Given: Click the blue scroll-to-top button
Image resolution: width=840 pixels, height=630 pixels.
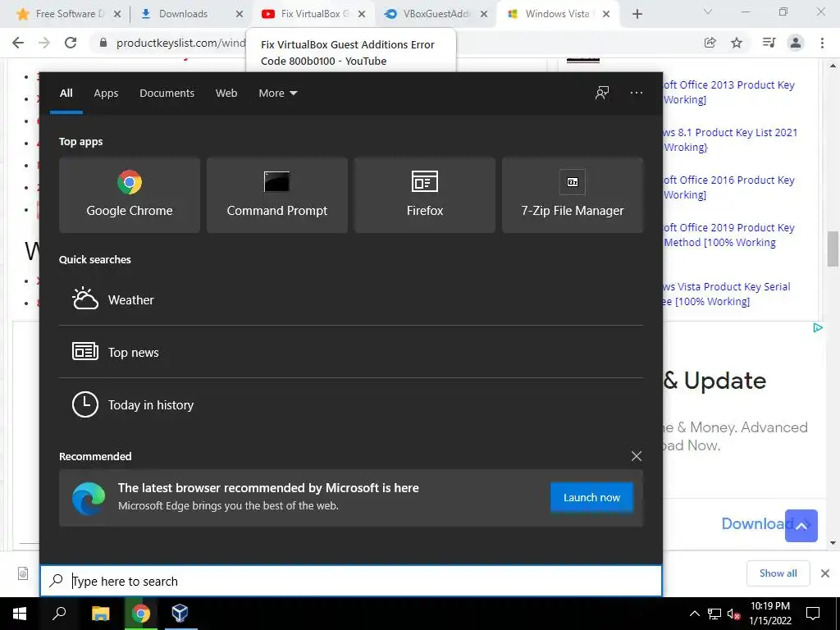Looking at the screenshot, I should click(x=801, y=526).
